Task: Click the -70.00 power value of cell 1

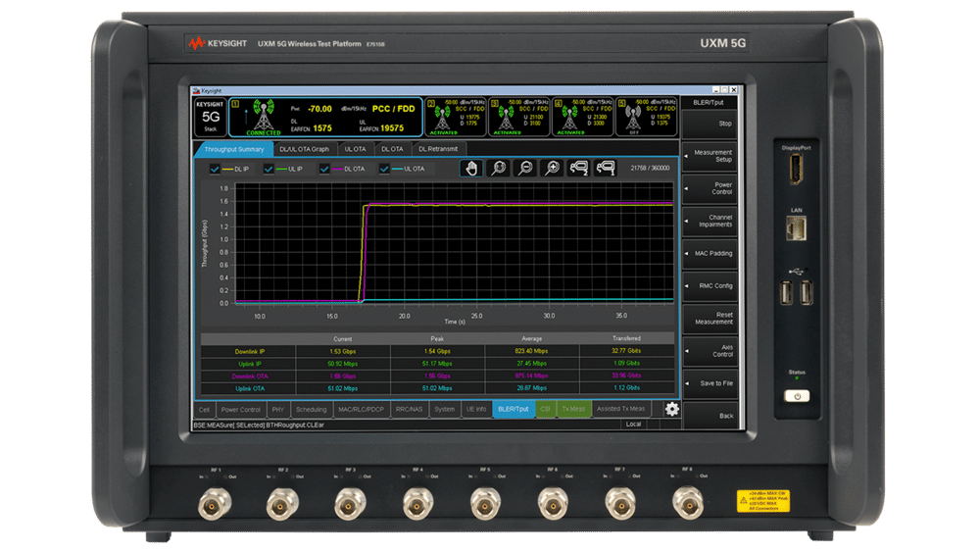Action: coord(320,109)
